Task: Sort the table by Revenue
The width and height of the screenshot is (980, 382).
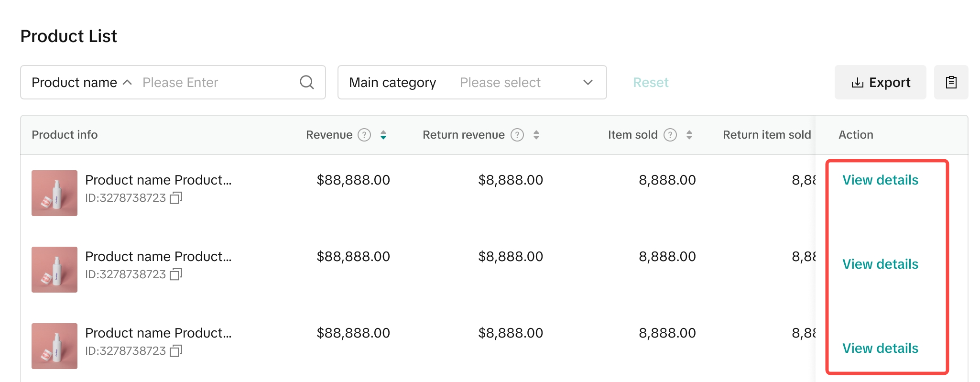Action: click(x=383, y=135)
